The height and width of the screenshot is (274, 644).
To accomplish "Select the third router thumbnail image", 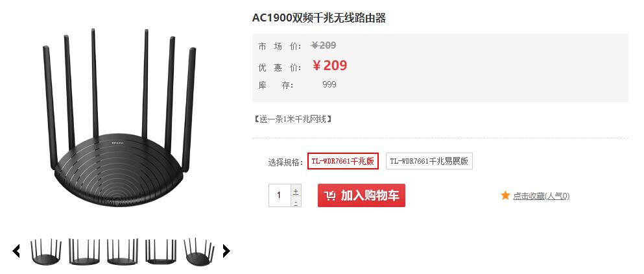I will [x=123, y=252].
